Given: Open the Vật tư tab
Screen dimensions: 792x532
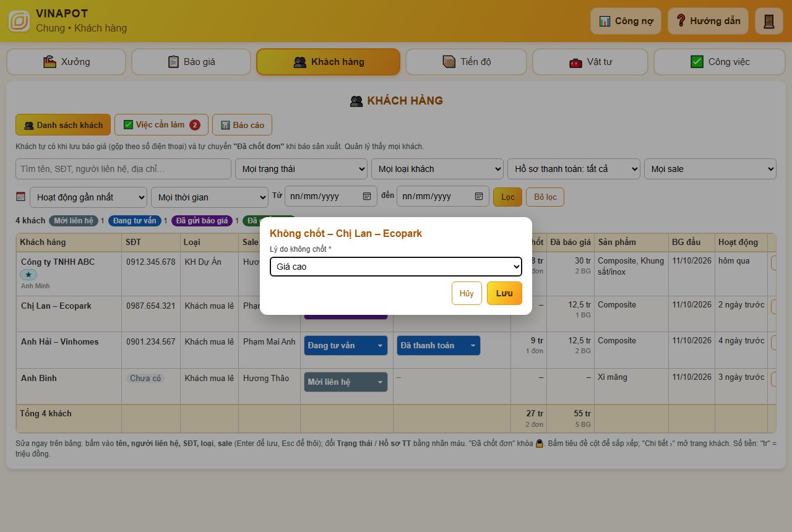Looking at the screenshot, I should click(x=590, y=62).
